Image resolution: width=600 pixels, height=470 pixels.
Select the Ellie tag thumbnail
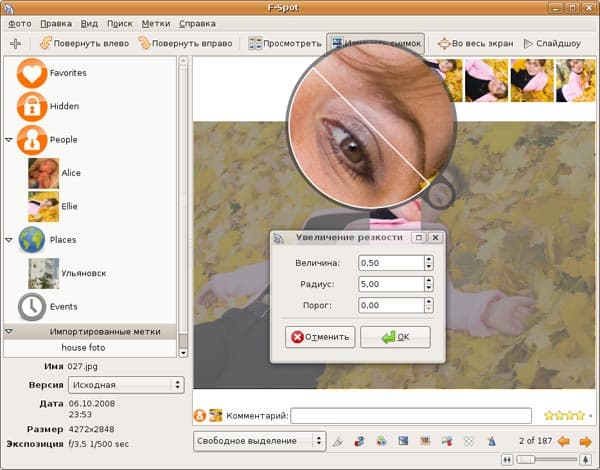(x=44, y=207)
